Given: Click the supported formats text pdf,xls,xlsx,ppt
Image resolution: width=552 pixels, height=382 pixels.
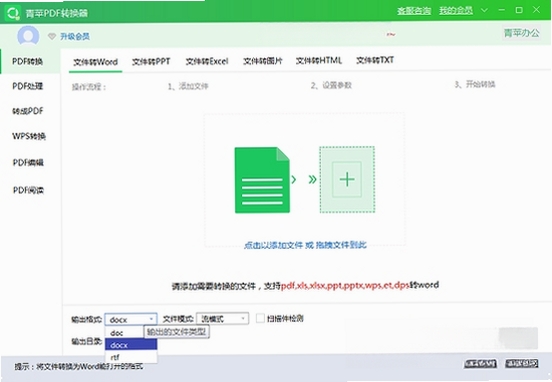Looking at the screenshot, I should (345, 285).
